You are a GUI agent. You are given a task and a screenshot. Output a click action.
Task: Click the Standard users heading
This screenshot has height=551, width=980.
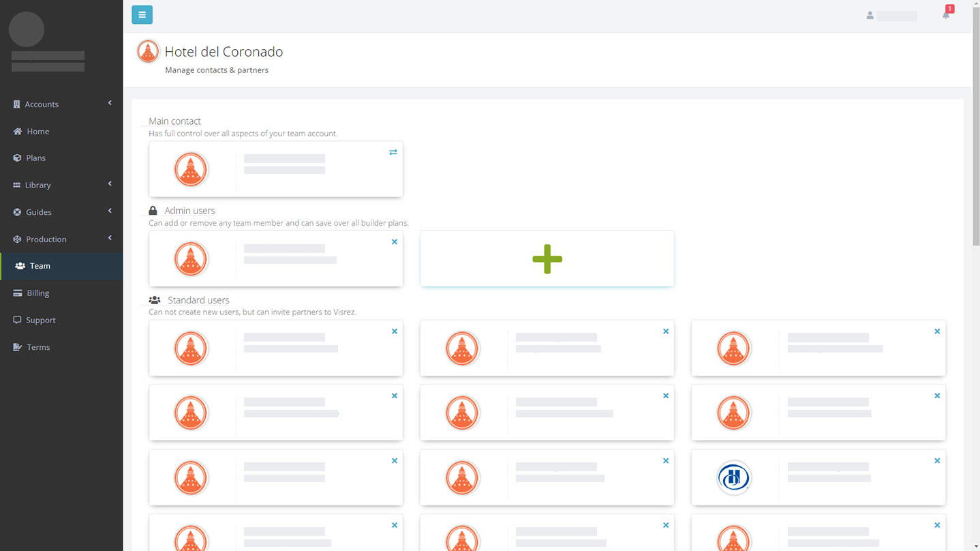(198, 300)
